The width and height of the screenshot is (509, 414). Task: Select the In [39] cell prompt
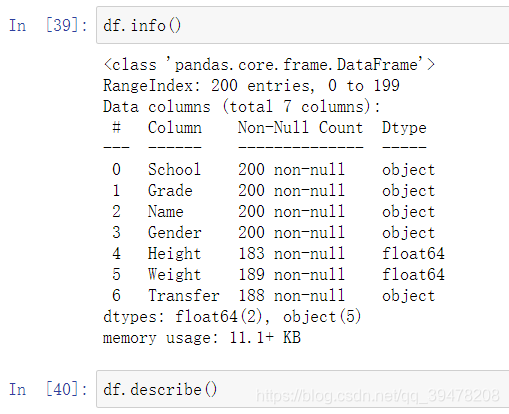point(48,25)
